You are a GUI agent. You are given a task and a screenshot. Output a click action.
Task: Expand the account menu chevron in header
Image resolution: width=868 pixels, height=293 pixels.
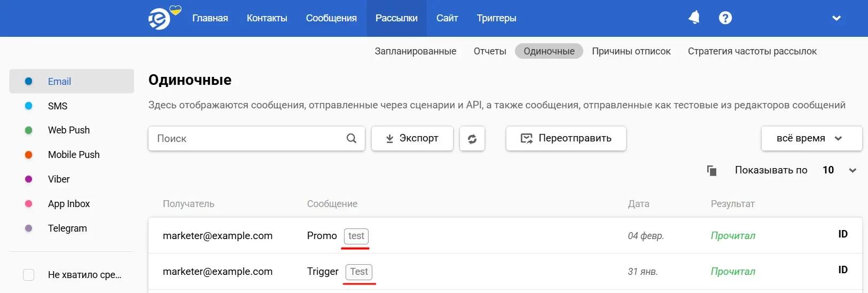836,18
